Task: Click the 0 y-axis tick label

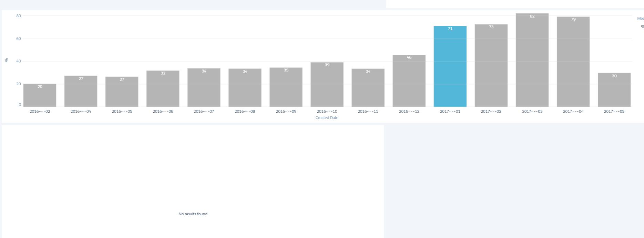Action: coord(20,105)
